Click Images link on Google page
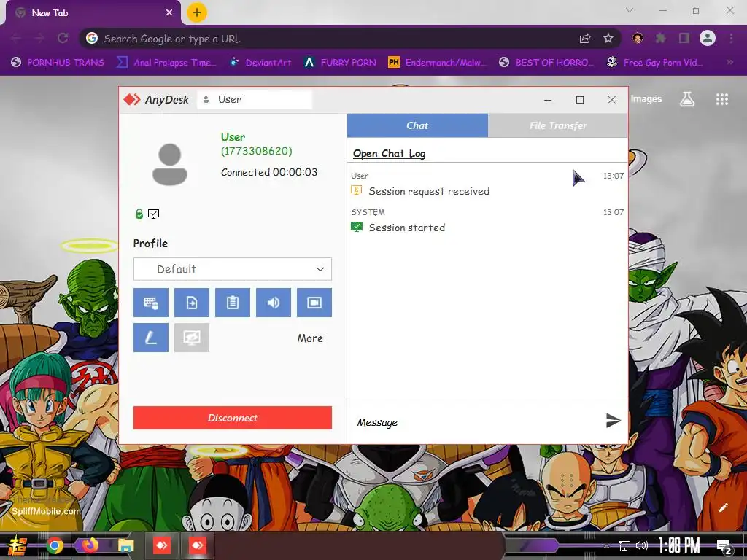Screen dimensions: 747x560 pos(646,99)
